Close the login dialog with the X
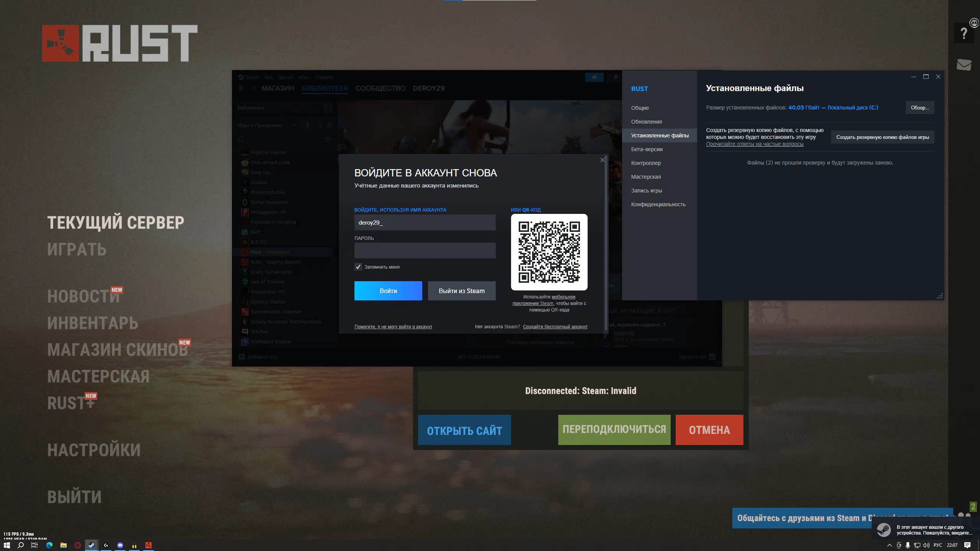 point(602,160)
